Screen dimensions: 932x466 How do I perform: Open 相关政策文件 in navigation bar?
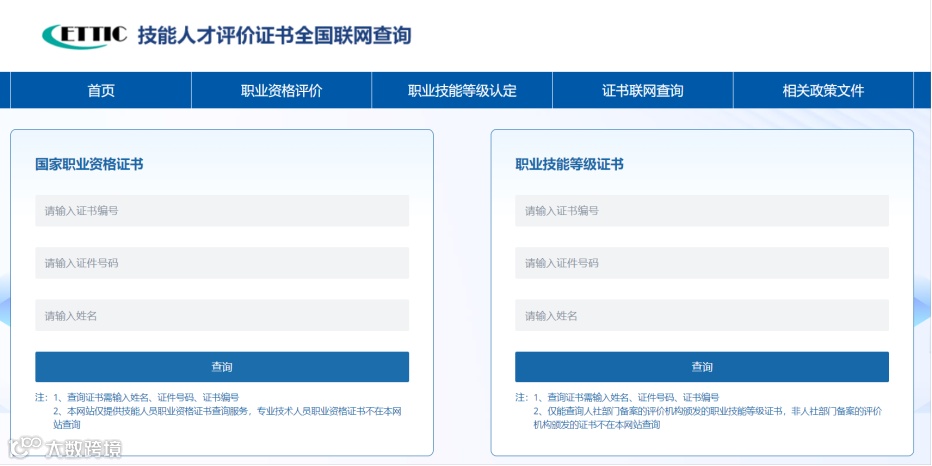[823, 90]
